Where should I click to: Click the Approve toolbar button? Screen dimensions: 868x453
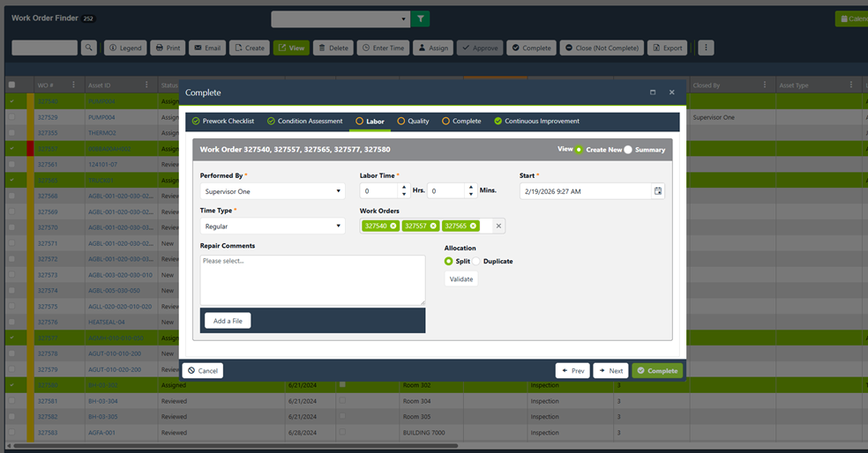[480, 48]
